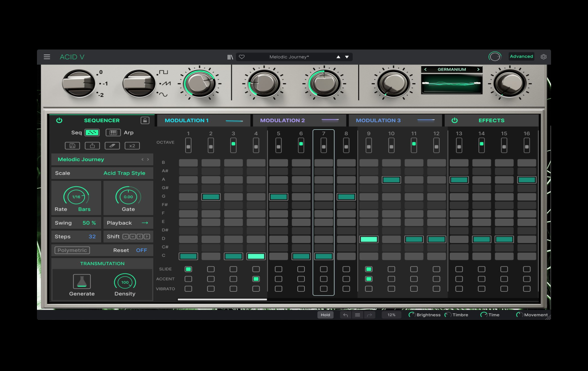The height and width of the screenshot is (371, 588).
Task: Open the Modulation 2 tab
Action: (x=299, y=120)
